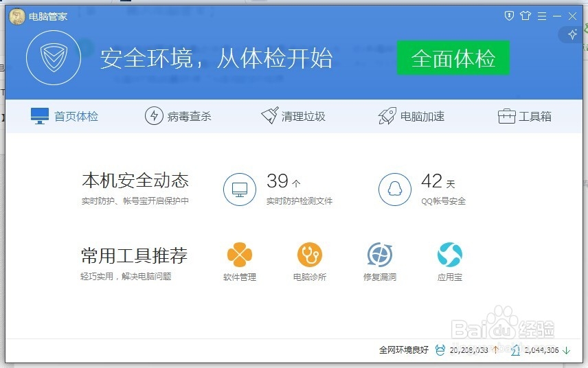Image resolution: width=588 pixels, height=368 pixels.
Task: Click the 39 个 detected files count
Action: pyautogui.click(x=284, y=181)
